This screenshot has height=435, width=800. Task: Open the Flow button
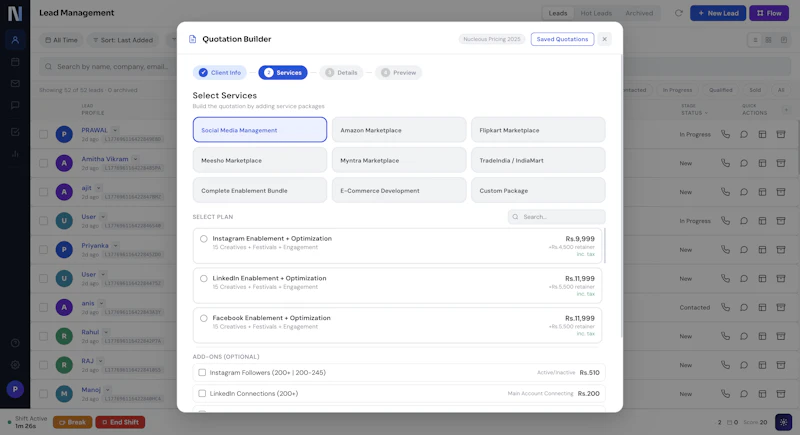click(769, 13)
